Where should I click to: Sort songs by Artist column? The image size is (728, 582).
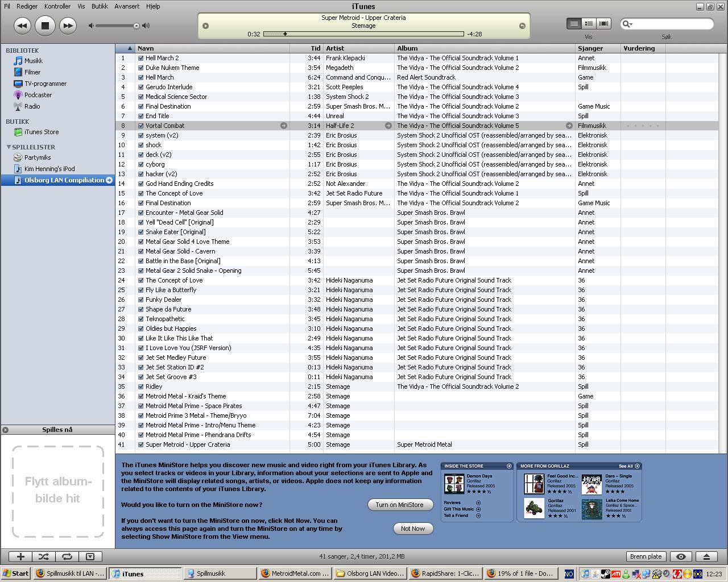(359, 48)
